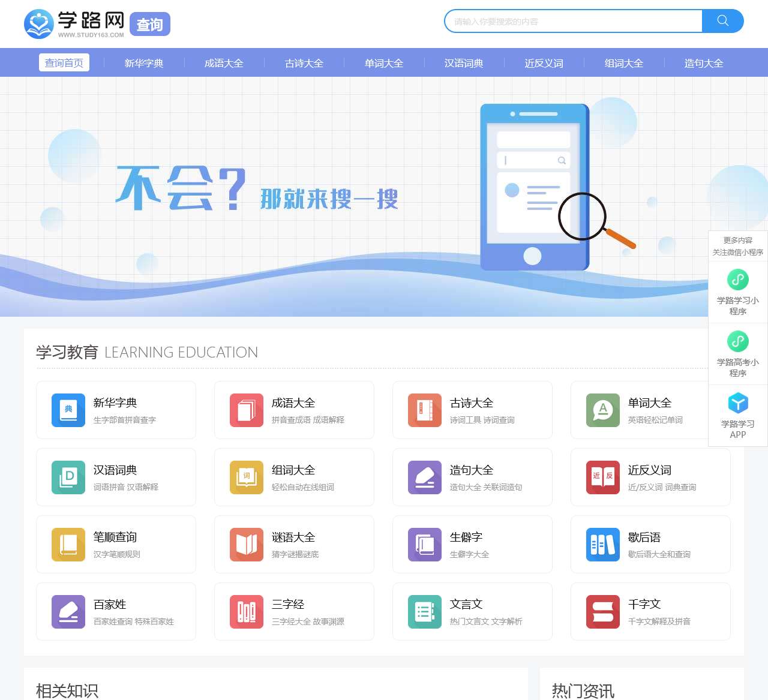Click the green letter-A 单词大全 icon
The image size is (768, 700).
602,410
